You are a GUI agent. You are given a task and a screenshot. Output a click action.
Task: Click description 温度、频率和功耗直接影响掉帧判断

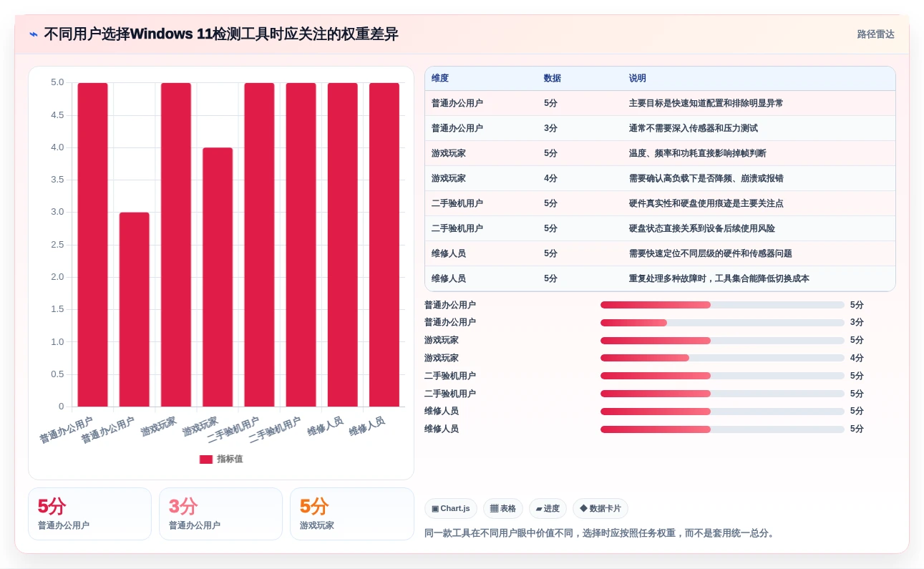[x=697, y=153]
